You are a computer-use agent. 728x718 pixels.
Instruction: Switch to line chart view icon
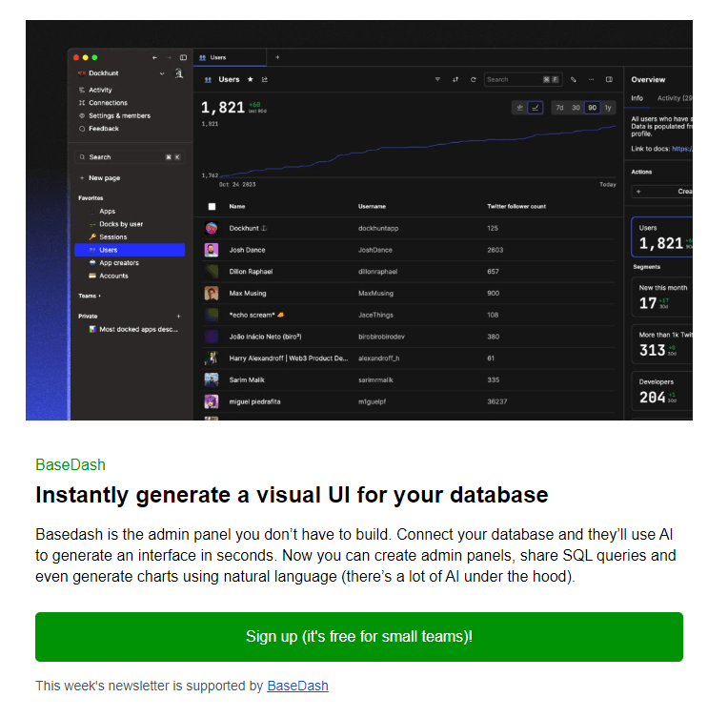pos(536,108)
